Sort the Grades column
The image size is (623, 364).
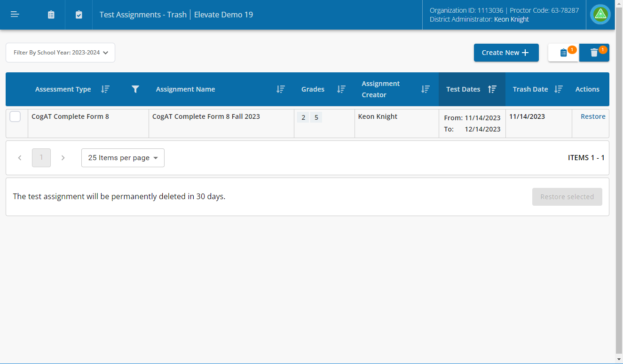point(341,89)
